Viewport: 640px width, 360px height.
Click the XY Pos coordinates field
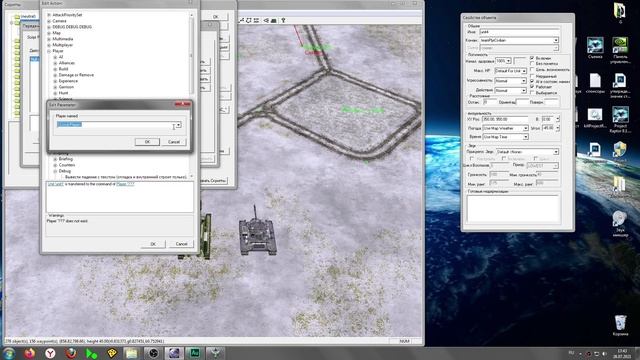point(505,119)
